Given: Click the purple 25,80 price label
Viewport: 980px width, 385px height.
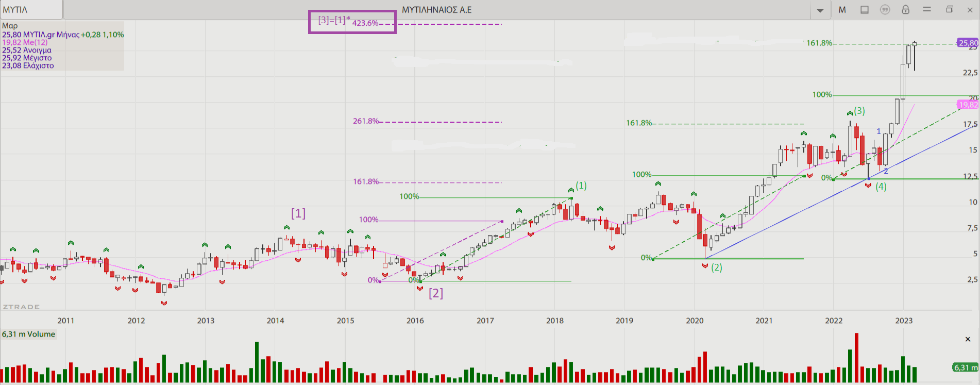Looking at the screenshot, I should tap(967, 43).
